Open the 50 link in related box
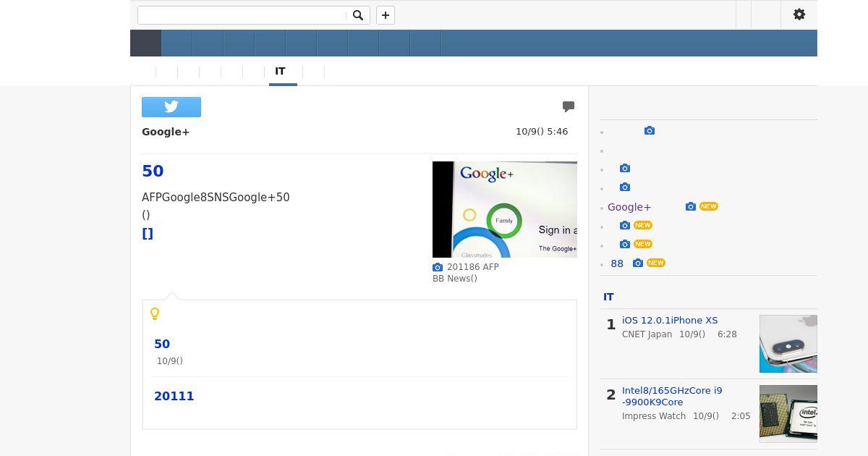 (x=162, y=344)
